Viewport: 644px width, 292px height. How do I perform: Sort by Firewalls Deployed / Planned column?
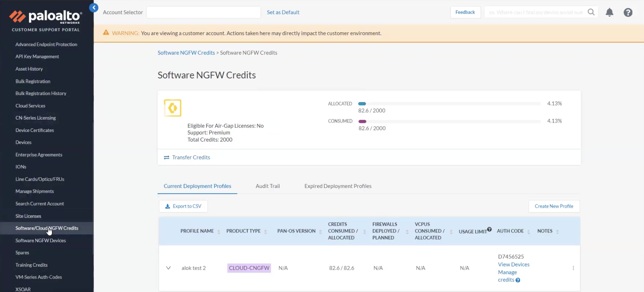(407, 231)
